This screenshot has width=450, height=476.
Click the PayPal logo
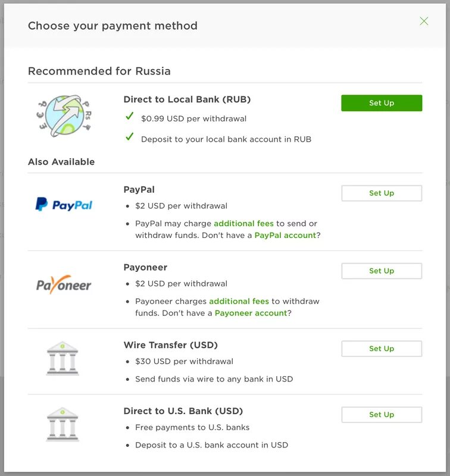[64, 205]
